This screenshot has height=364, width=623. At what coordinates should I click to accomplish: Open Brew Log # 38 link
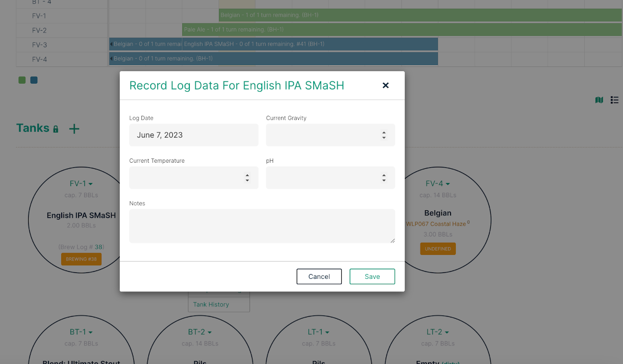pos(98,247)
